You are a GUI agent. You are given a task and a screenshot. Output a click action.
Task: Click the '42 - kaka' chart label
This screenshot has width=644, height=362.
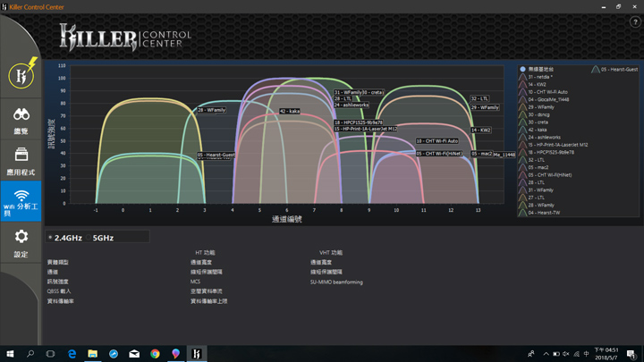tap(290, 111)
